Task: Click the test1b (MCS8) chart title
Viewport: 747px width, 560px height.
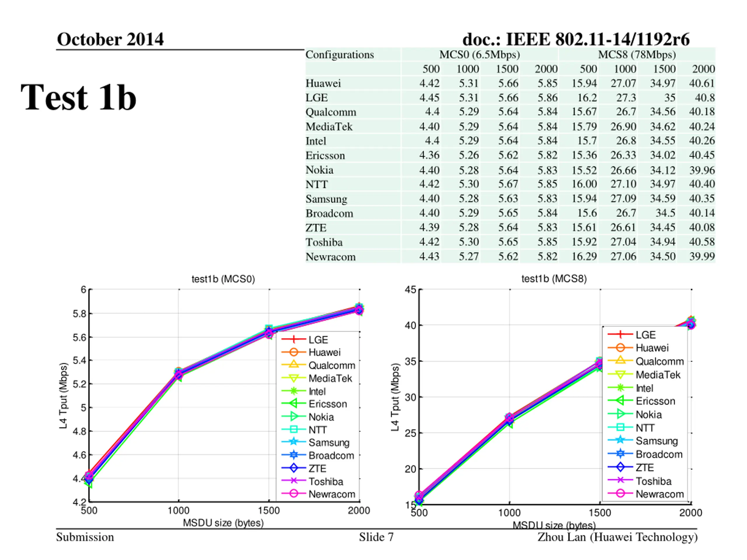Action: [x=554, y=279]
